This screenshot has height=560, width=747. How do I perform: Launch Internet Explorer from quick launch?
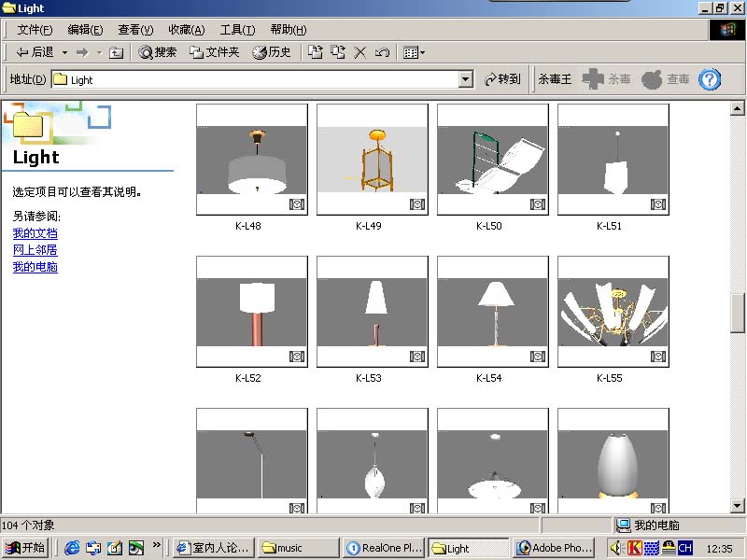tap(72, 548)
